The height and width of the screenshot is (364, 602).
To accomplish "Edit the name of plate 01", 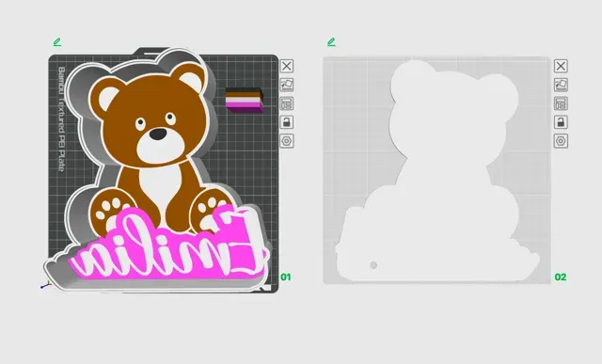I will click(x=57, y=42).
